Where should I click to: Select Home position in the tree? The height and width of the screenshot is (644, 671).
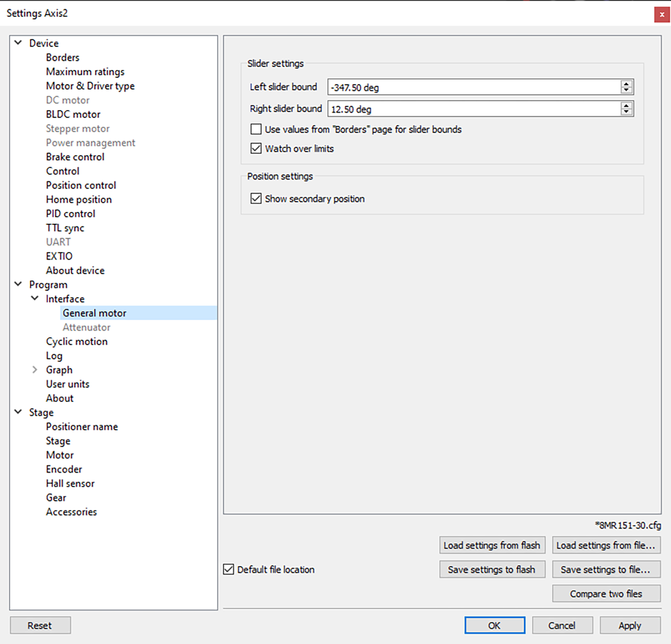point(79,199)
